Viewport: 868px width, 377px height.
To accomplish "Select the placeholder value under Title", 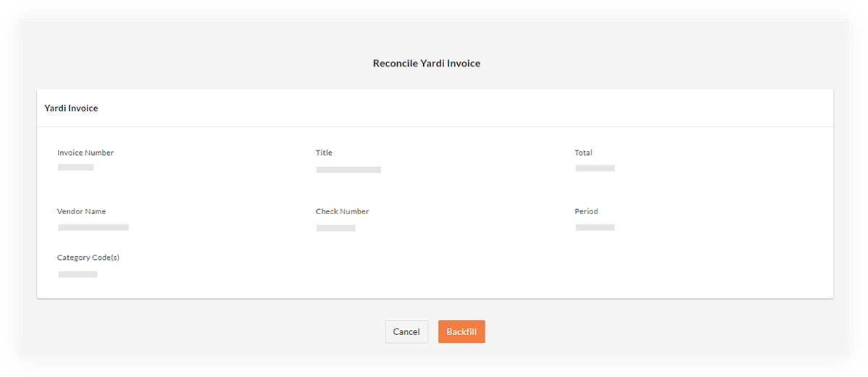I will click(349, 169).
